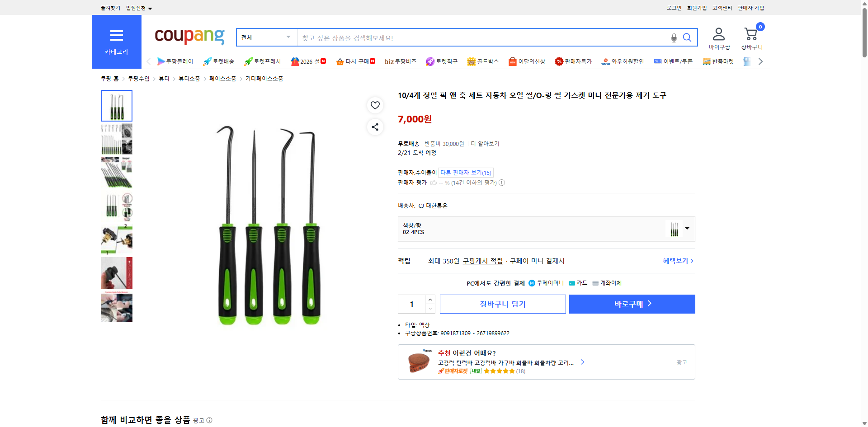Click the 로켓직구 overseas shopping icon
The height and width of the screenshot is (427, 868).
442,61
